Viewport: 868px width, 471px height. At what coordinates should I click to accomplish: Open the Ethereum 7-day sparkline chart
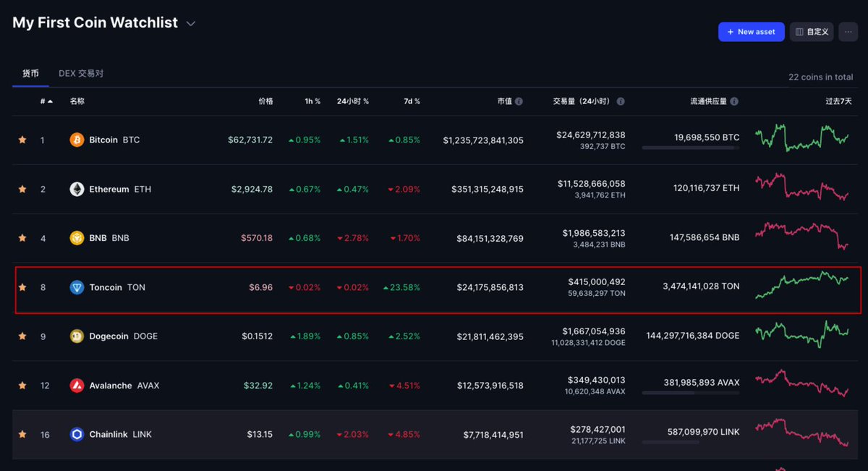(802, 187)
